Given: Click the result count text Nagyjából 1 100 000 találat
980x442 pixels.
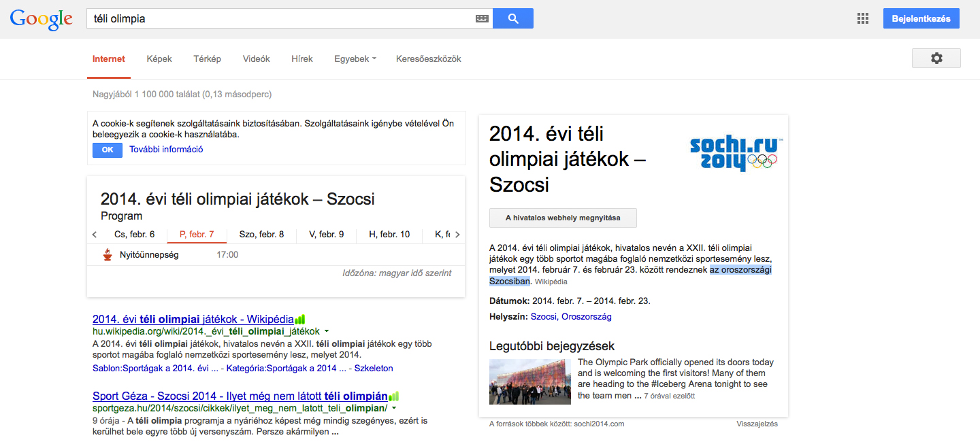Looking at the screenshot, I should 182,95.
